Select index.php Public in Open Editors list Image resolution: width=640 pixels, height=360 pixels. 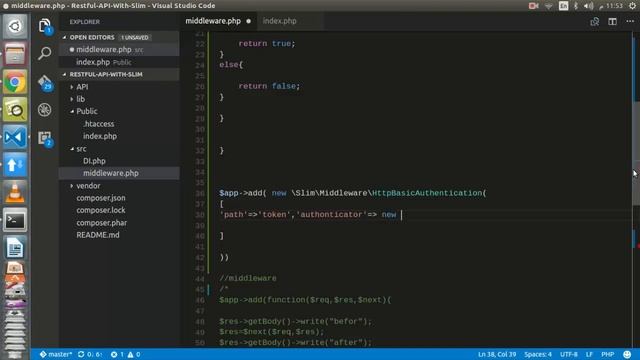tap(119, 62)
